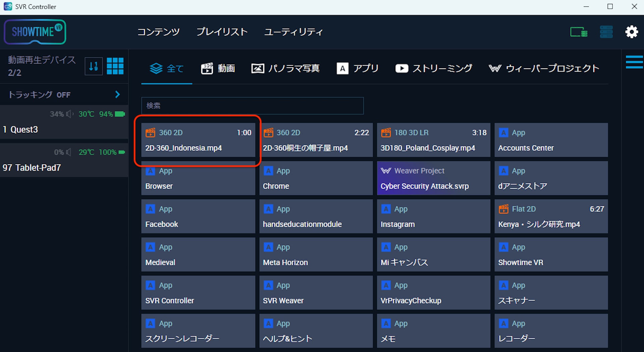Select the 1 Quest3 device row
Viewport: 644px width, 352px height.
coord(64,122)
